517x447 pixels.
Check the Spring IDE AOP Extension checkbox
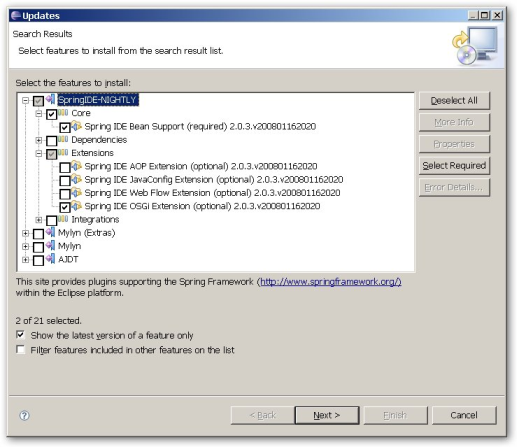(x=65, y=167)
